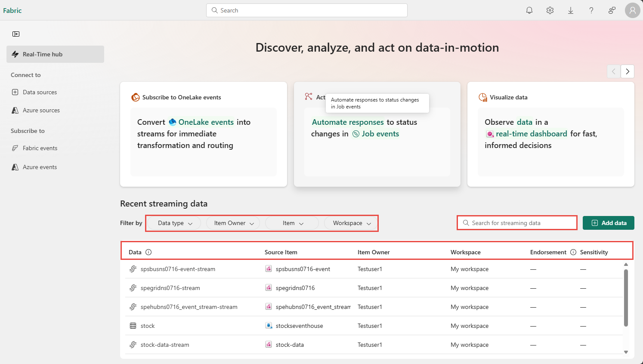Click the data link in Visualize card
643x364 pixels.
click(x=525, y=122)
